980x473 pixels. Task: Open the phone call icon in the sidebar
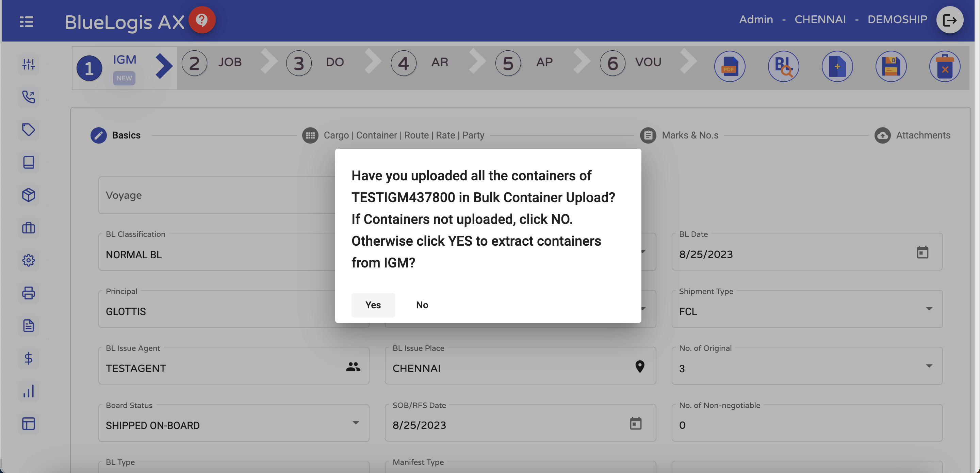29,97
